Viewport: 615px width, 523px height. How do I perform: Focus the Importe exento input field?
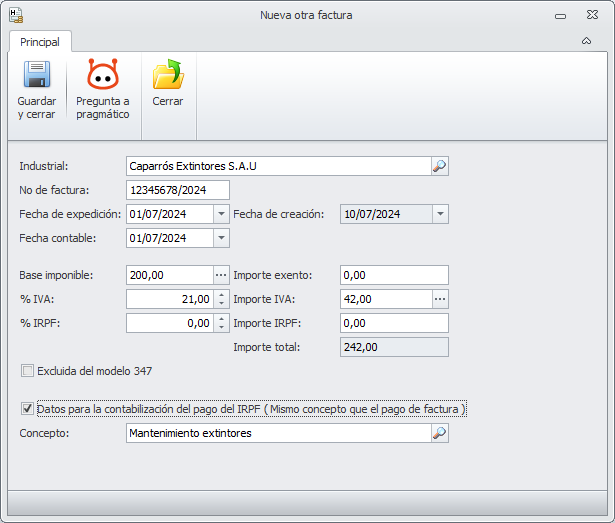(394, 275)
